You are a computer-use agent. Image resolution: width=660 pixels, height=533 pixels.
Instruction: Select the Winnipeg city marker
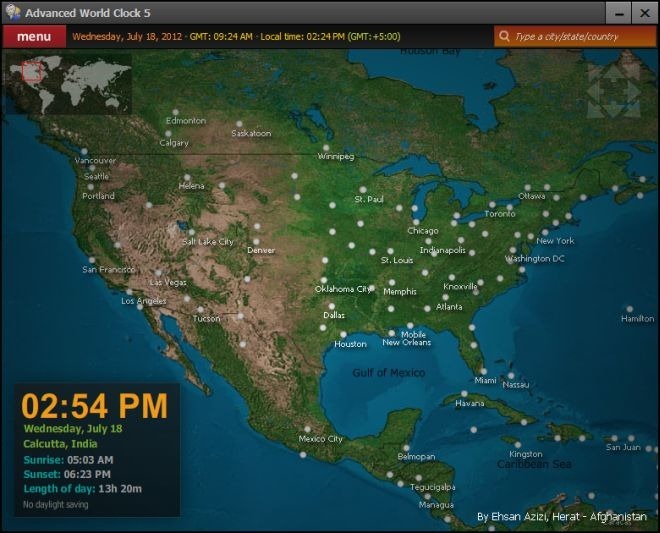[326, 148]
